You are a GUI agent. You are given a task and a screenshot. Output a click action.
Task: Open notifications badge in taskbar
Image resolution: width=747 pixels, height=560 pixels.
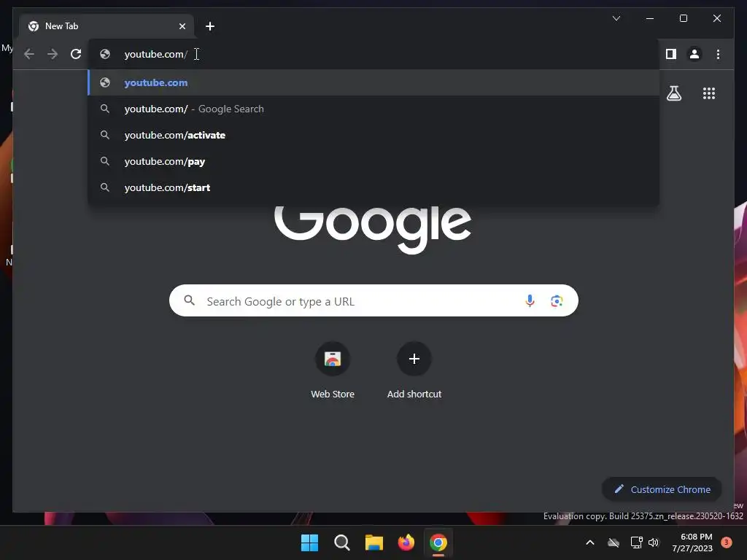tap(727, 542)
